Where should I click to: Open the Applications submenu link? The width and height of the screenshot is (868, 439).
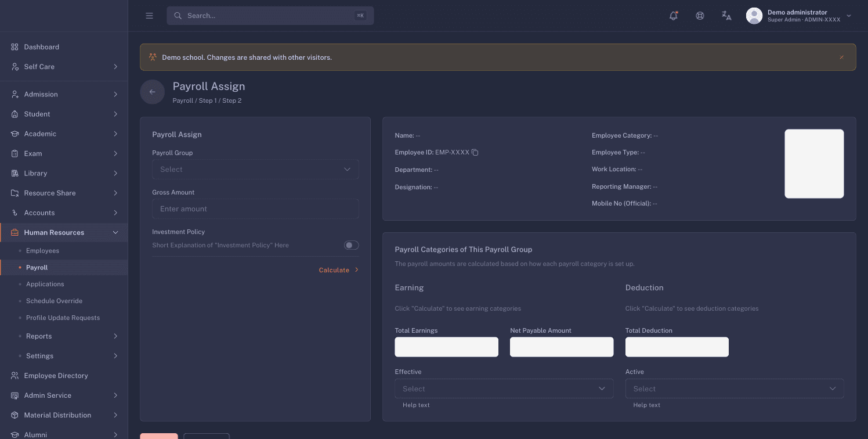pyautogui.click(x=64, y=285)
